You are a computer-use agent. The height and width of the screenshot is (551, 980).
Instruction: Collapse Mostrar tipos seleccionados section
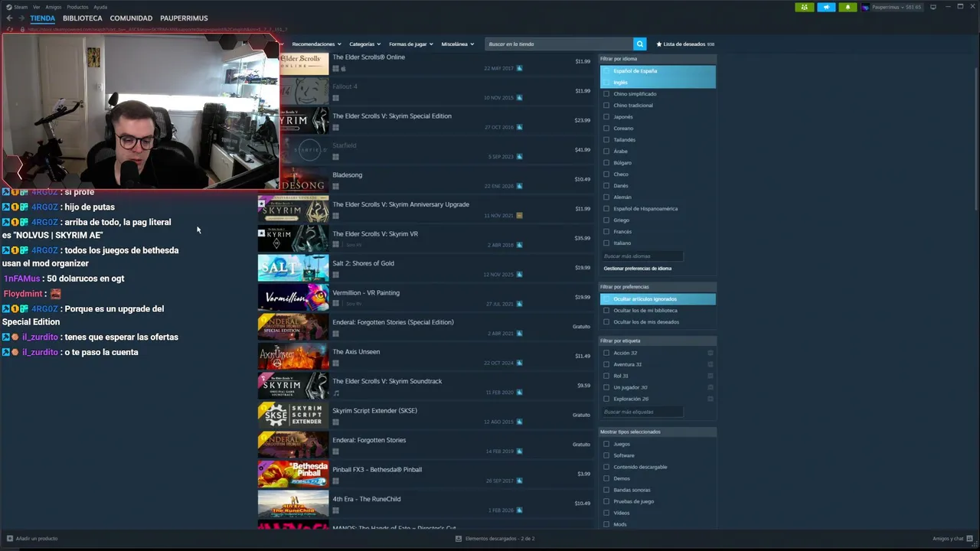[x=658, y=432]
